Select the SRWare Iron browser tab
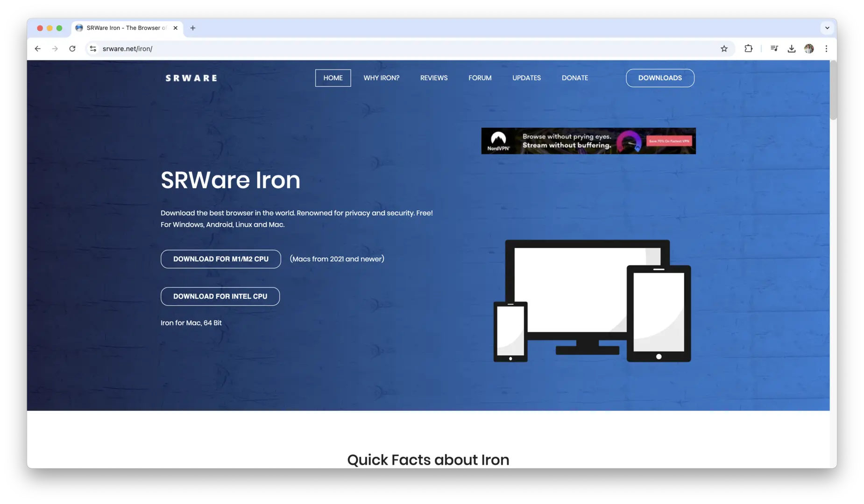864x504 pixels. (x=127, y=28)
